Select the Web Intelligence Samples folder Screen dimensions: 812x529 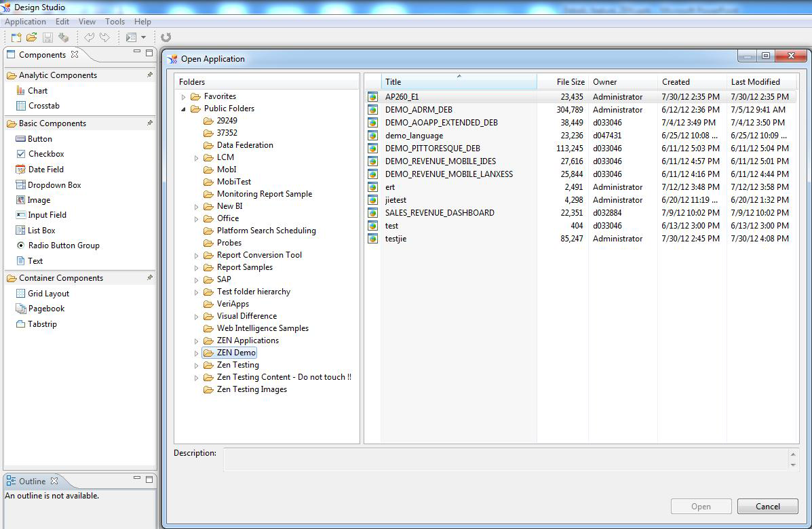tap(263, 328)
